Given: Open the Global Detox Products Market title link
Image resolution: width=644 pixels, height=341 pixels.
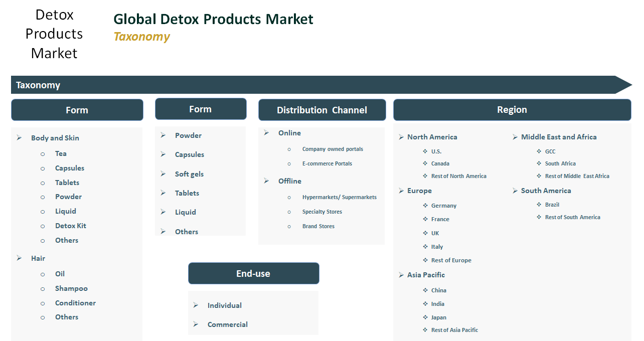Looking at the screenshot, I should tap(214, 19).
